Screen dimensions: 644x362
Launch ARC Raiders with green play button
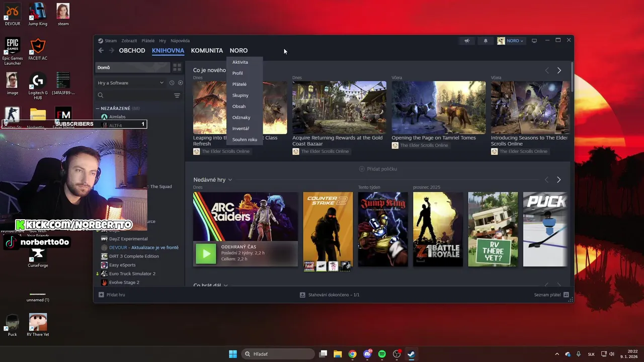[x=206, y=254]
